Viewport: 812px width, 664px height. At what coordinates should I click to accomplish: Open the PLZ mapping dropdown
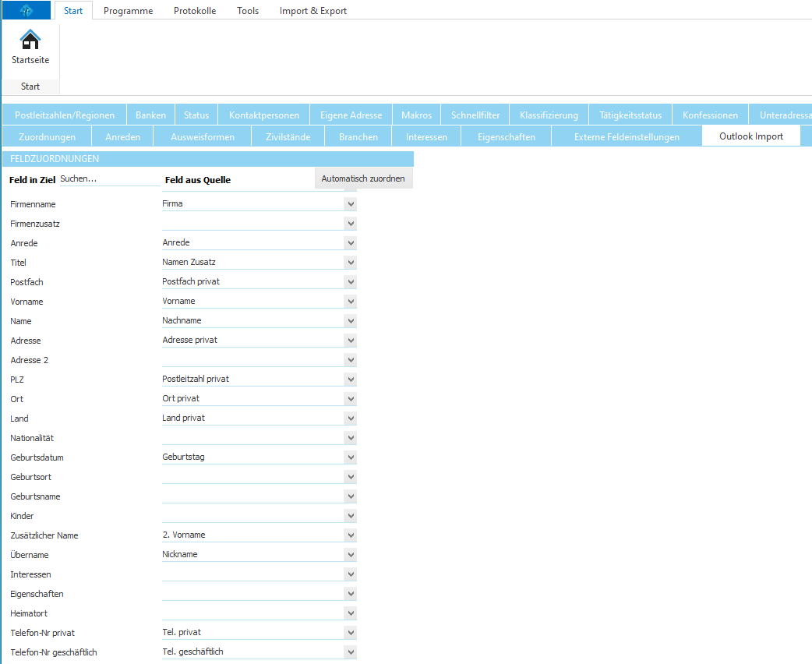coord(351,380)
